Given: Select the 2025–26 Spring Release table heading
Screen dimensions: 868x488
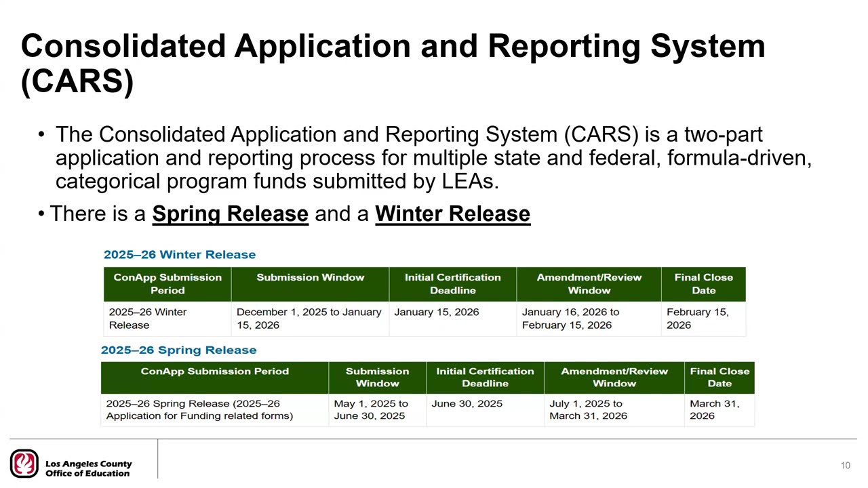Looking at the screenshot, I should pos(179,350).
